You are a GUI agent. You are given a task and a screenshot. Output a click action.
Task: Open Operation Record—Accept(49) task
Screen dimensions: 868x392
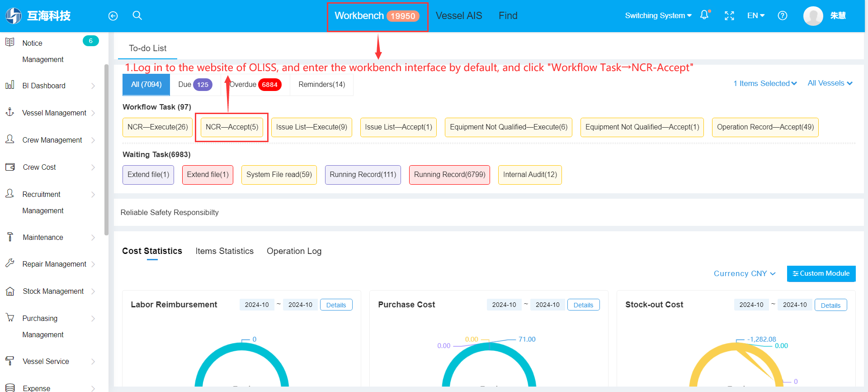[765, 127]
